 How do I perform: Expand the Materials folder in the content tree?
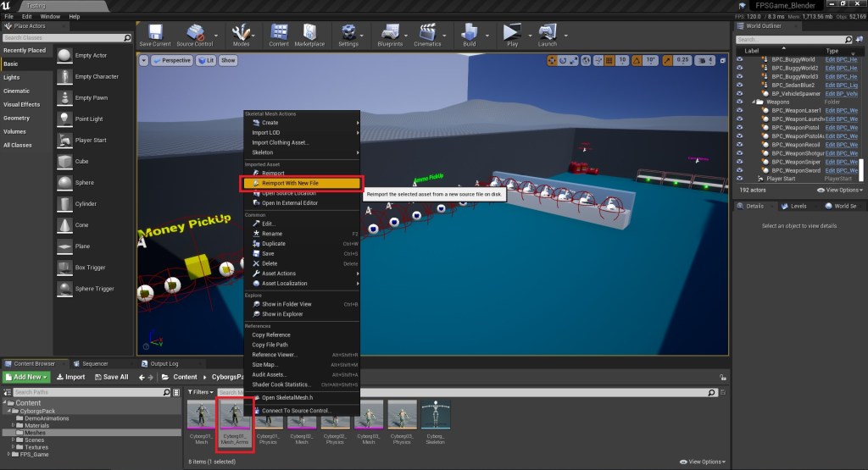tap(13, 425)
